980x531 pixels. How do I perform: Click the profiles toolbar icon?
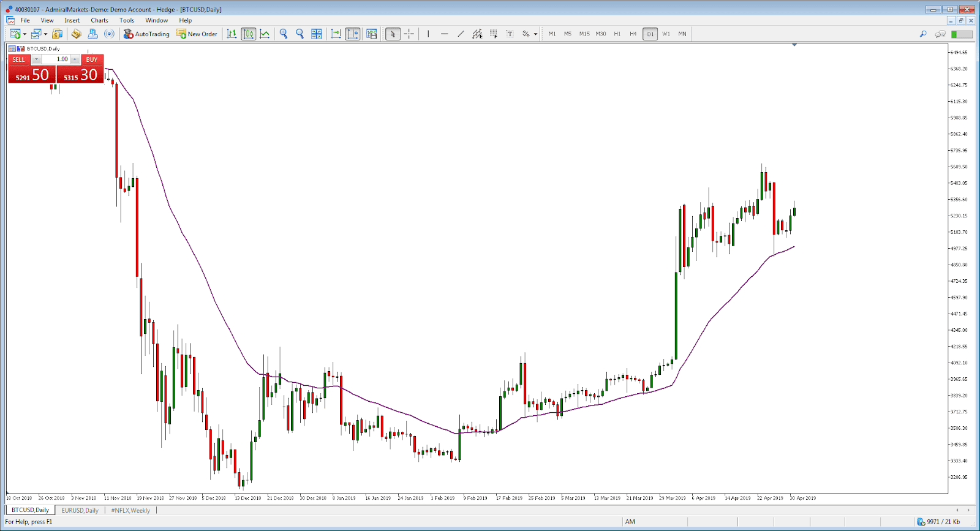pyautogui.click(x=36, y=34)
